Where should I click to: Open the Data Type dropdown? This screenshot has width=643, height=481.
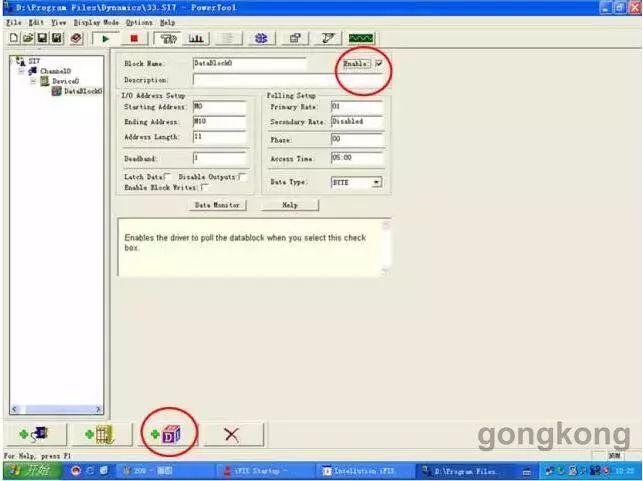tap(376, 183)
